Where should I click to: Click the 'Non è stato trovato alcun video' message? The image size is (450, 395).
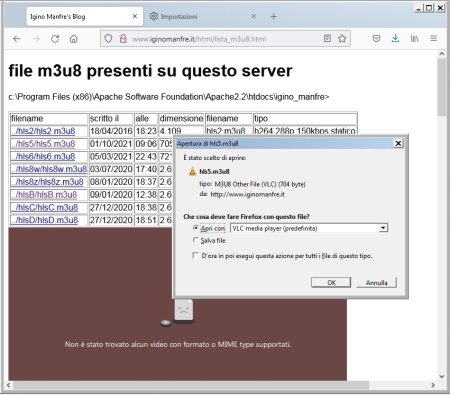pos(178,344)
